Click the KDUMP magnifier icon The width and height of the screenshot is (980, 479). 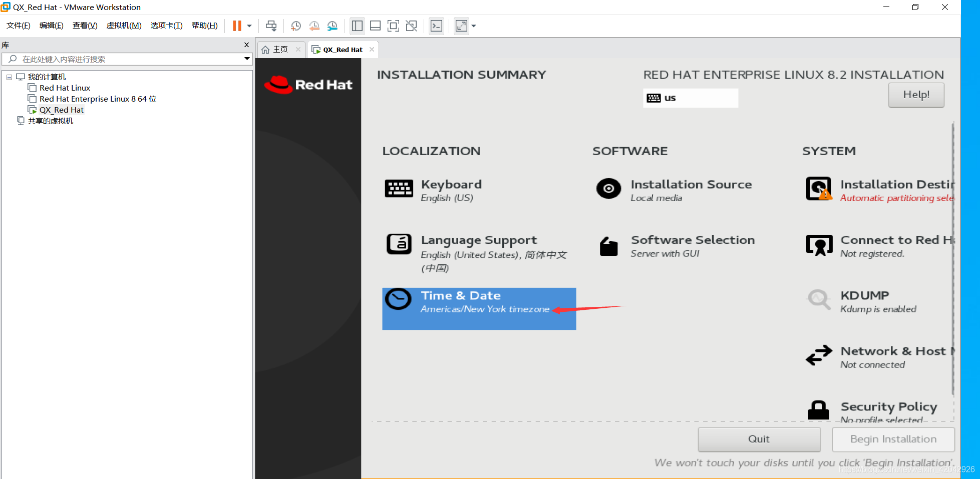click(819, 300)
